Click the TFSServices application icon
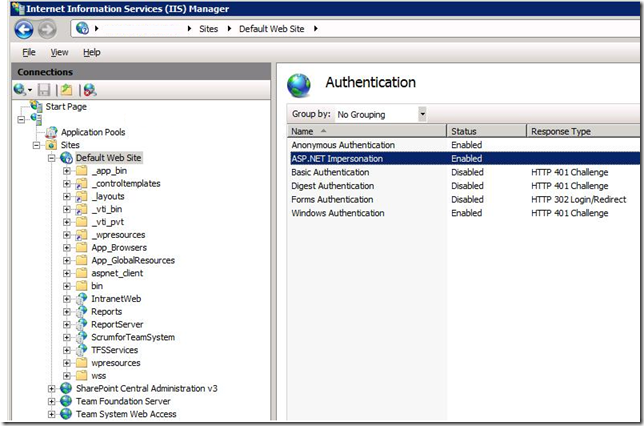Screen dimensions: 644x426 pos(82,350)
